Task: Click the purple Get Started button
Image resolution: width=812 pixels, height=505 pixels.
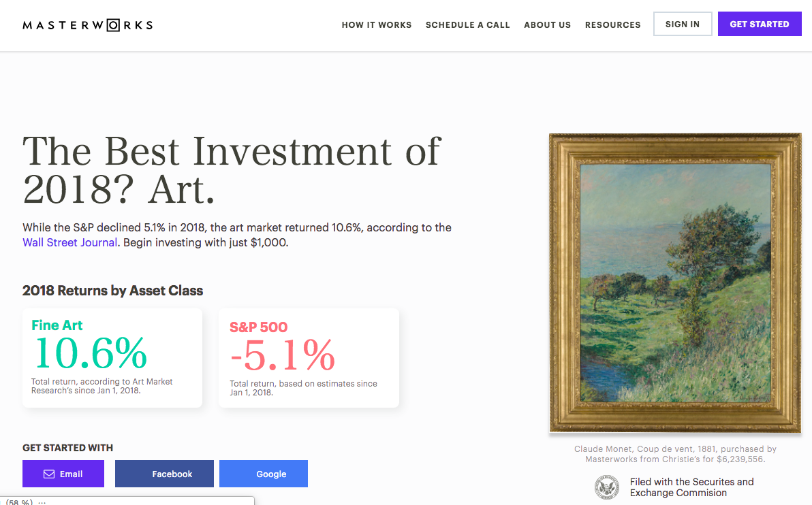Action: (759, 24)
